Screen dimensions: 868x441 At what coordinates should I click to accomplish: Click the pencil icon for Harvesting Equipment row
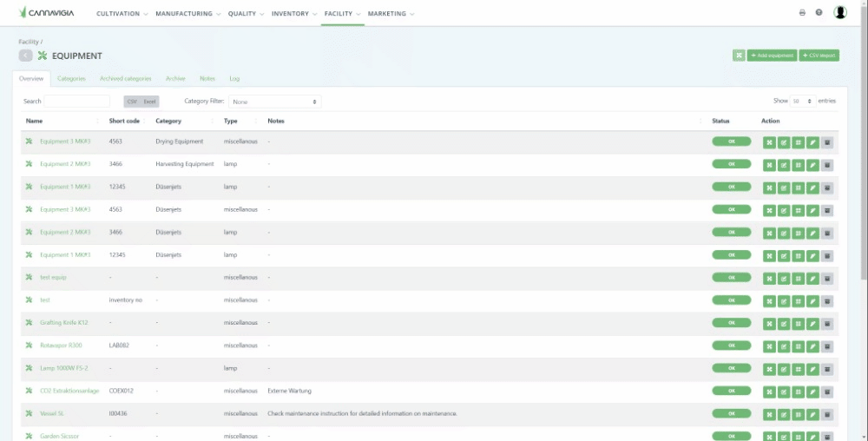pos(812,165)
